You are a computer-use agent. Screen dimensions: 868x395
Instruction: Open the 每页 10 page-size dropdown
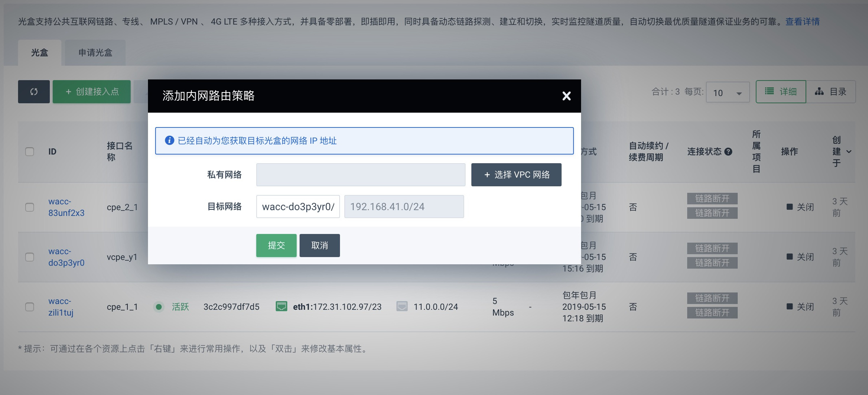click(728, 92)
